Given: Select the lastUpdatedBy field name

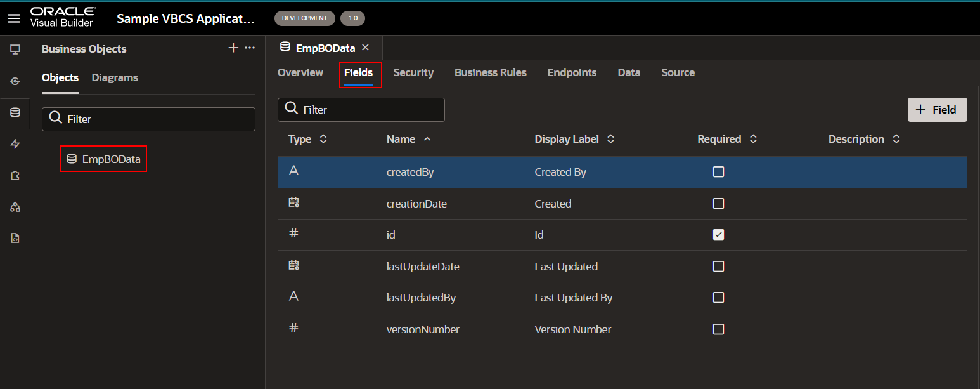Looking at the screenshot, I should point(421,298).
